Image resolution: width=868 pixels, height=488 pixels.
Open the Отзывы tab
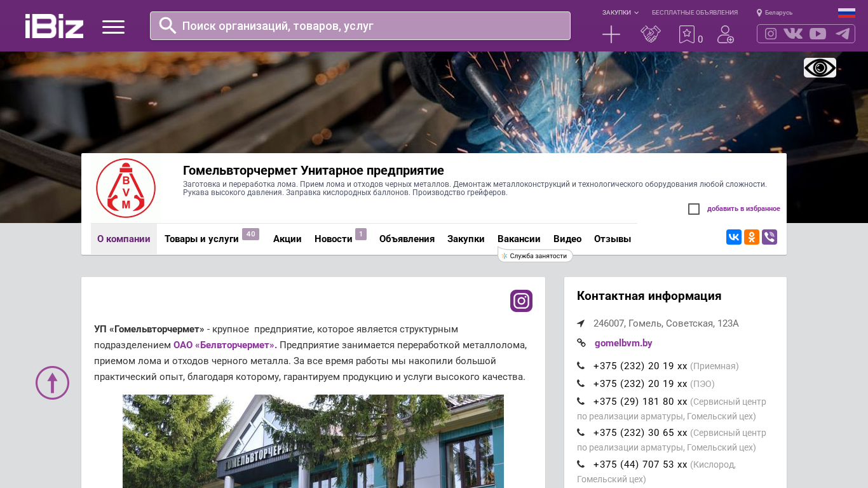coord(613,239)
